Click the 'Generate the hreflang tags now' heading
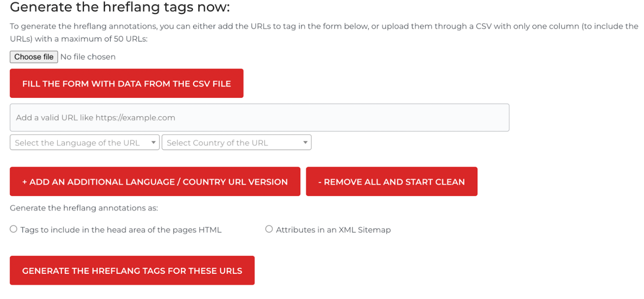The height and width of the screenshot is (299, 644). click(120, 7)
